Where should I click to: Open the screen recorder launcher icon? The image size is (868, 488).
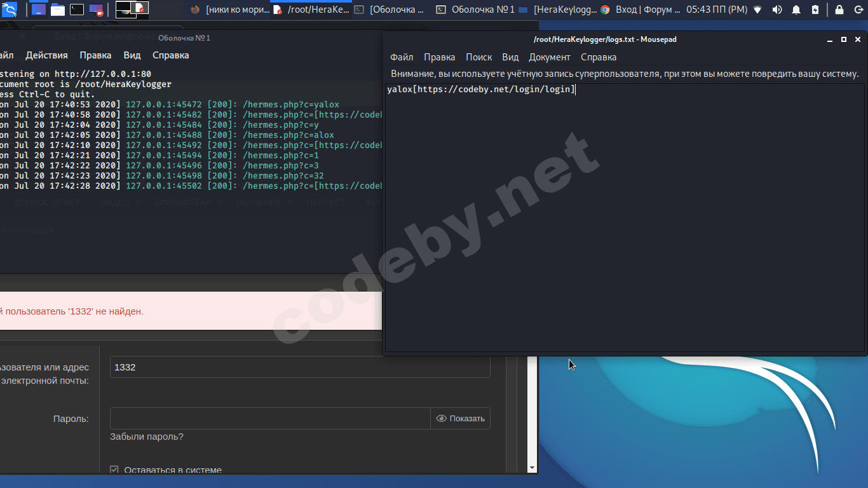[x=96, y=10]
